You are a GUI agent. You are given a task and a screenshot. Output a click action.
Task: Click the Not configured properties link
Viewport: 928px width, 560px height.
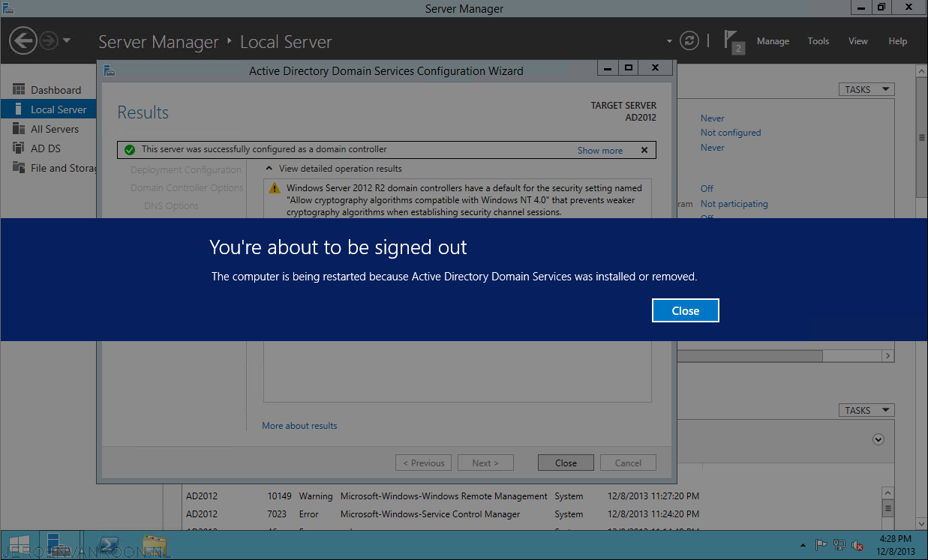coord(731,133)
